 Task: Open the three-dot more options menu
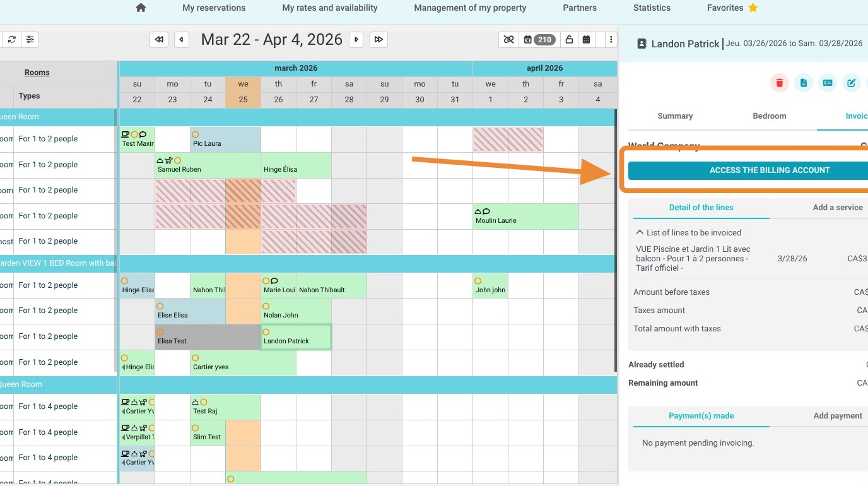click(x=611, y=40)
